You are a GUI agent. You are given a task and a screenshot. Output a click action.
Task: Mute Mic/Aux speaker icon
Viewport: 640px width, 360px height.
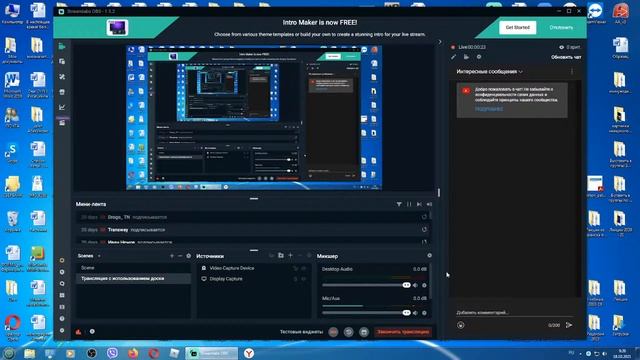pyautogui.click(x=416, y=313)
